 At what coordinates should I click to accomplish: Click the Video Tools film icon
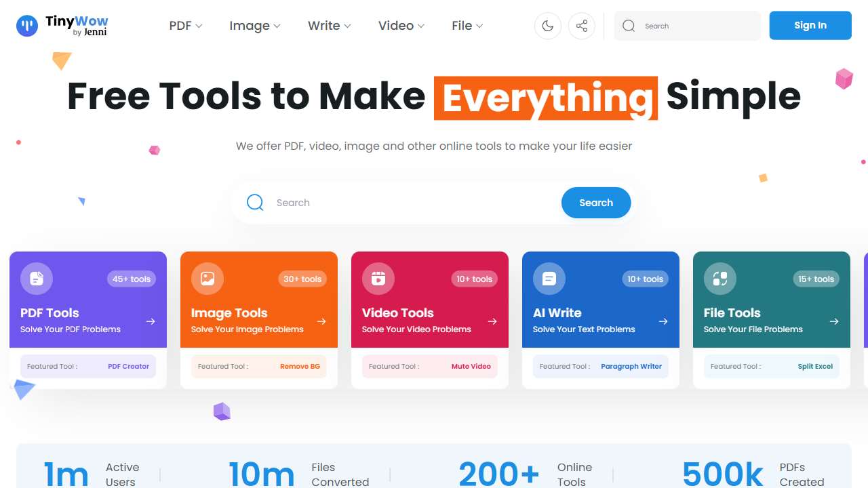[x=378, y=279]
